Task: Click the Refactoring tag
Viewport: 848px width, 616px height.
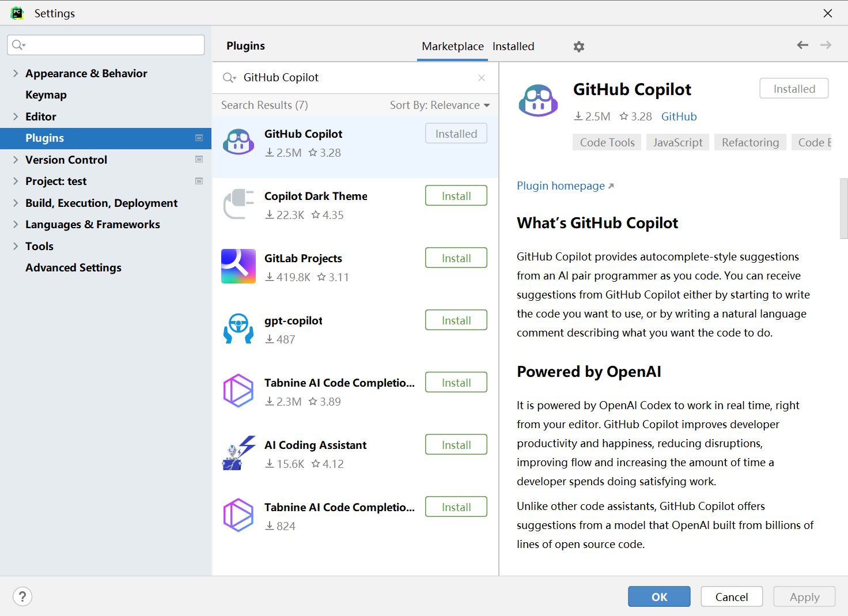Action: 750,142
